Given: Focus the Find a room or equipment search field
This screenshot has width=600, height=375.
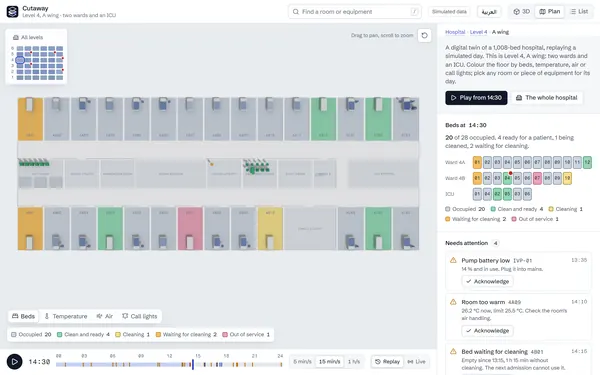Looking at the screenshot, I should coord(354,12).
